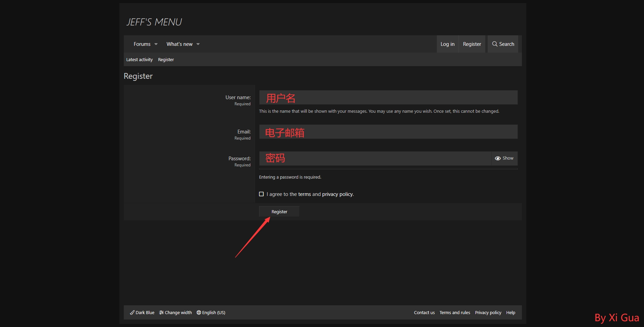Image resolution: width=644 pixels, height=327 pixels.
Task: Open the Forums menu item
Action: [142, 44]
